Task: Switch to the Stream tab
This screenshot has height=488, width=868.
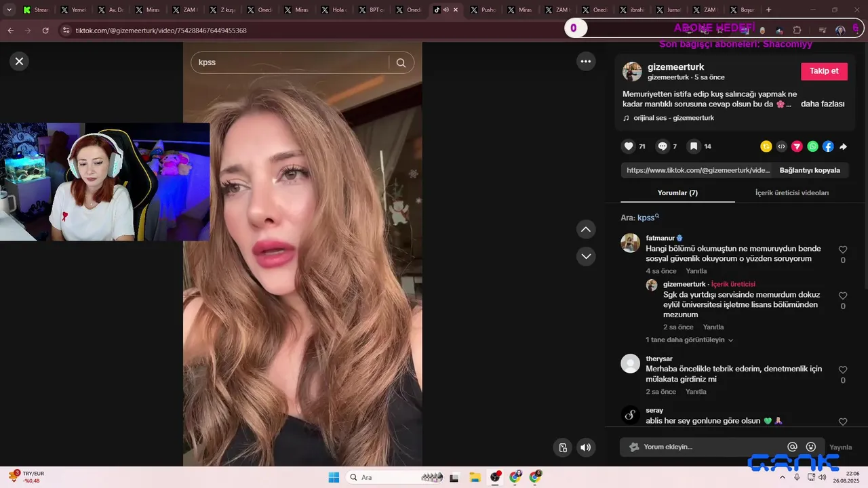Action: [36, 10]
